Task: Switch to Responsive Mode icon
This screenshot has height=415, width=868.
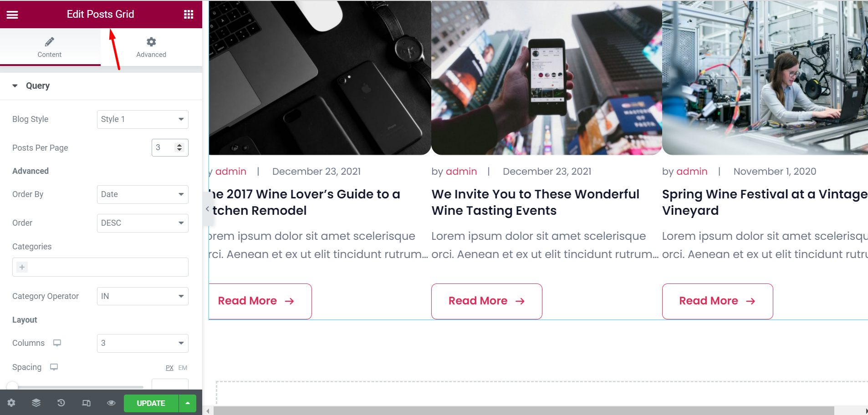Action: 86,403
